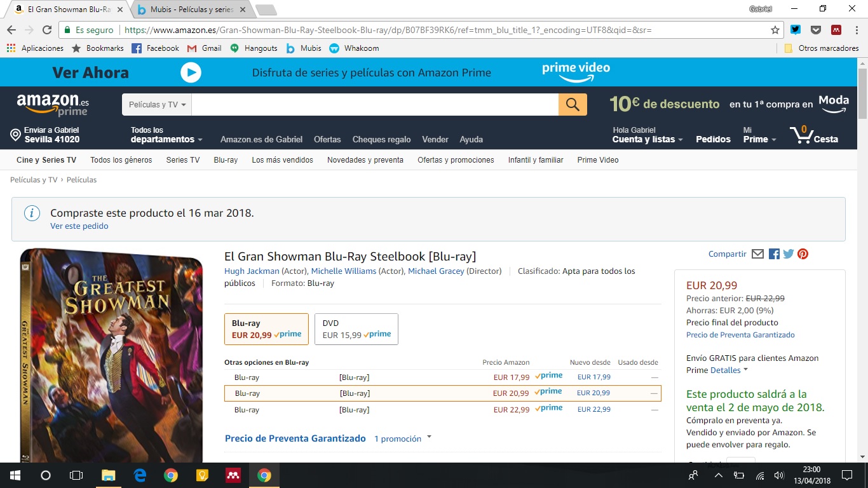Click the Prime Video play button banner icon
Viewport: 868px width, 488px height.
[x=191, y=72]
